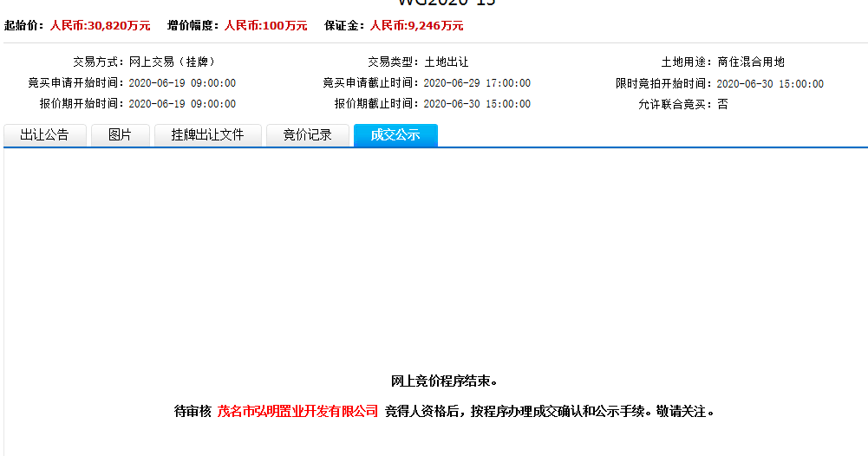Click the 竞买申请开始时间 date value
Viewport: 868px width, 456px height.
(182, 83)
